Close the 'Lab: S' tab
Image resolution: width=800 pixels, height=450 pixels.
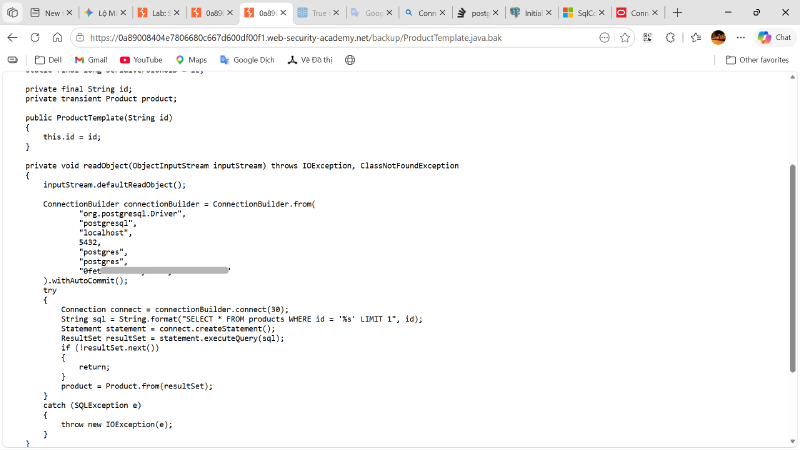point(177,13)
